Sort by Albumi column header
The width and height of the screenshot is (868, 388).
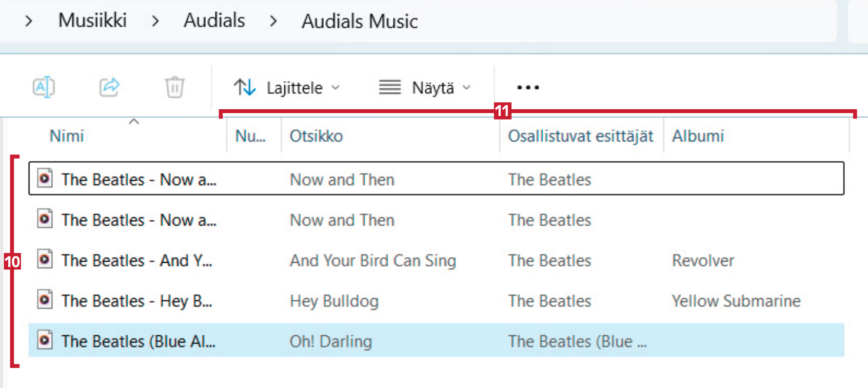pos(698,136)
